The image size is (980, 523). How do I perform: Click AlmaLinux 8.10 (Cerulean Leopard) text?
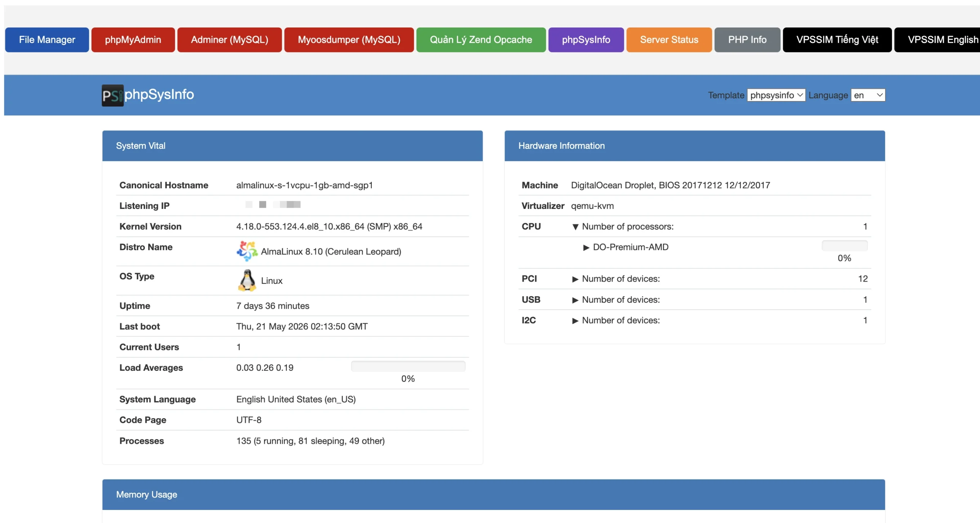(331, 252)
